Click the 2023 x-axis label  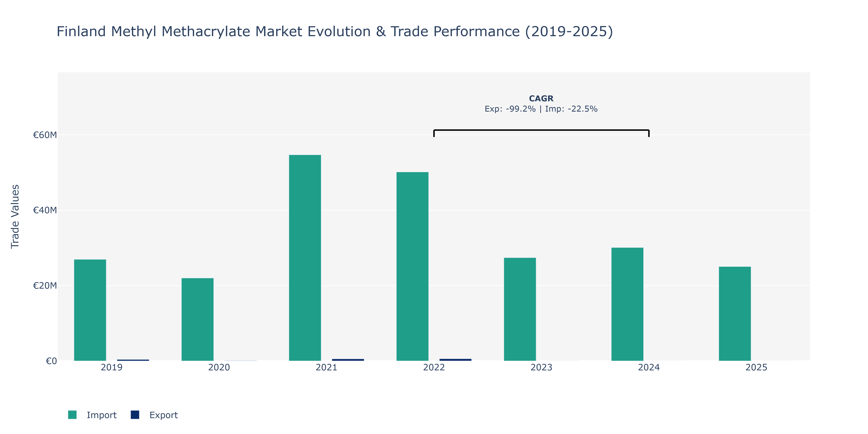tap(541, 368)
